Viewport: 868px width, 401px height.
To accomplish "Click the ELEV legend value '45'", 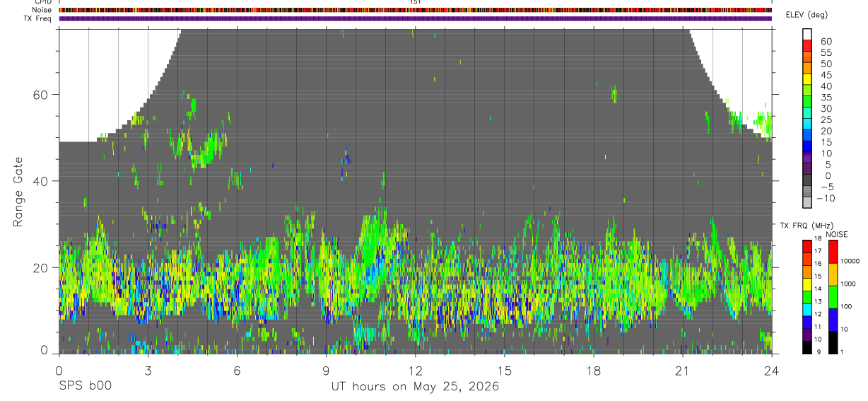I will [x=826, y=75].
